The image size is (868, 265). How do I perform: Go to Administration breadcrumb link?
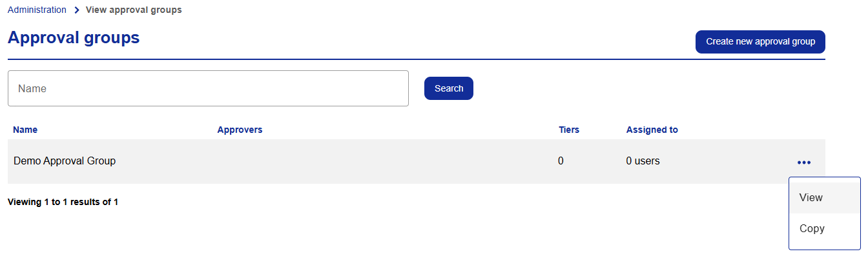(x=37, y=10)
